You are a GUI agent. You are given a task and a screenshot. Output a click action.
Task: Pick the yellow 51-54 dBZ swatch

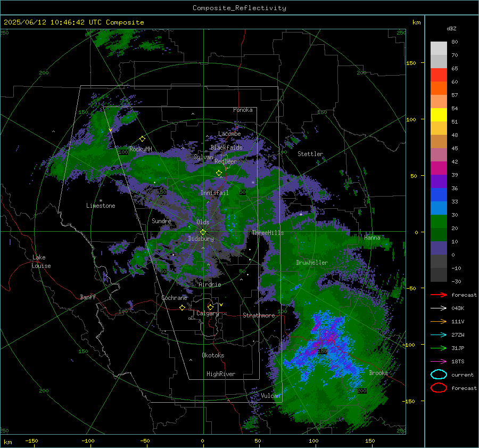[439, 115]
